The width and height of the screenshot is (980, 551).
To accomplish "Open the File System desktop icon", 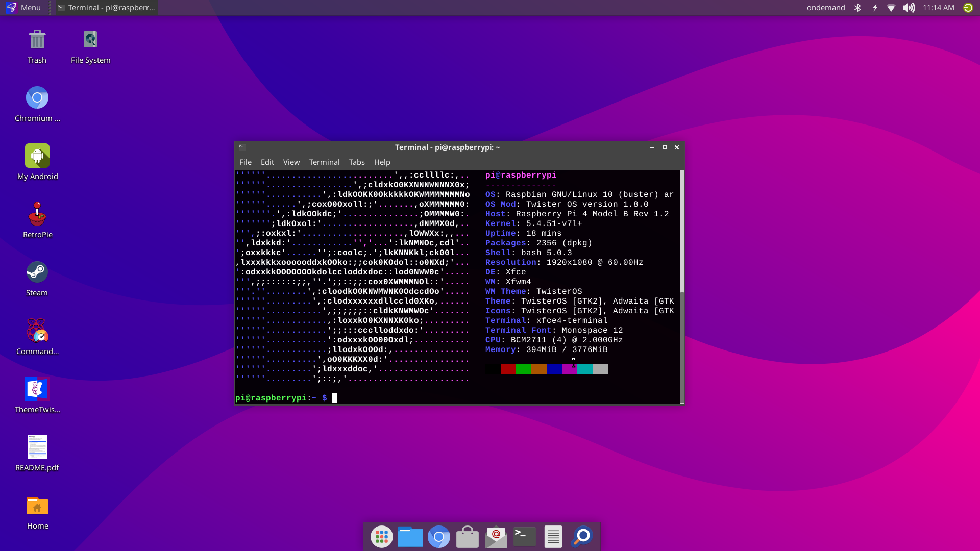I will tap(90, 40).
